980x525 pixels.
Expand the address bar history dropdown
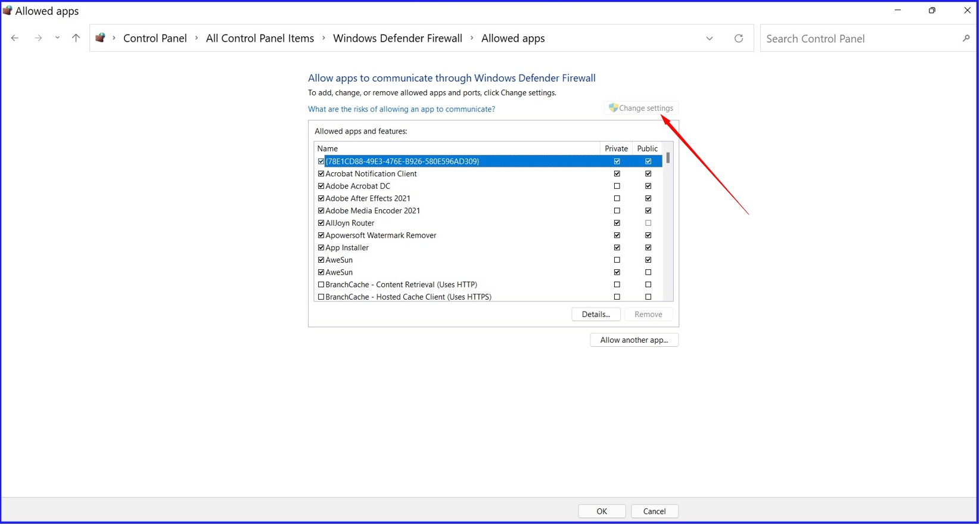(710, 38)
